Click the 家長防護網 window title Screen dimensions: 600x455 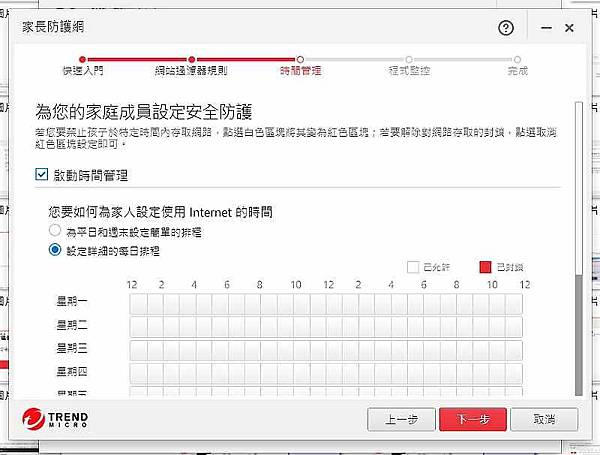point(53,27)
